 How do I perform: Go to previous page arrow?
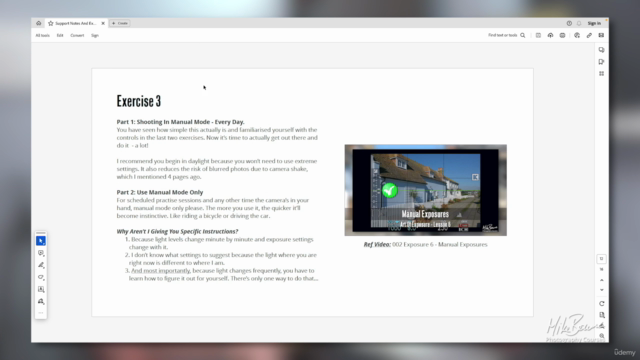(602, 280)
